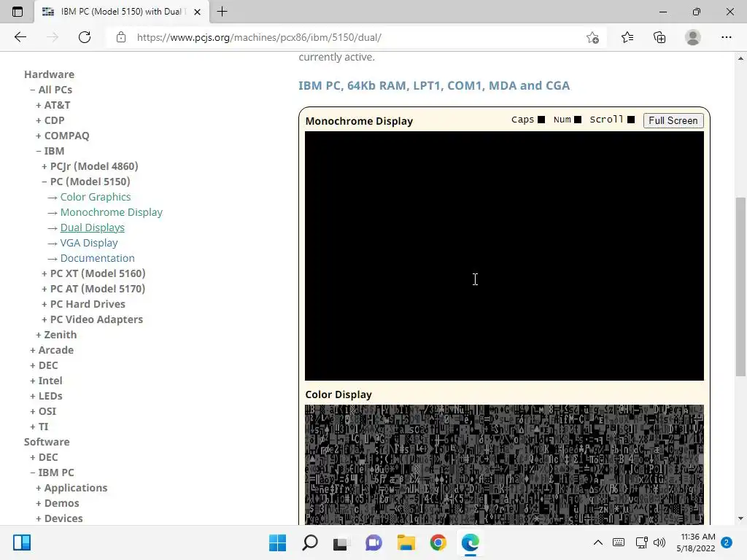Click the Full Screen button

tap(673, 120)
